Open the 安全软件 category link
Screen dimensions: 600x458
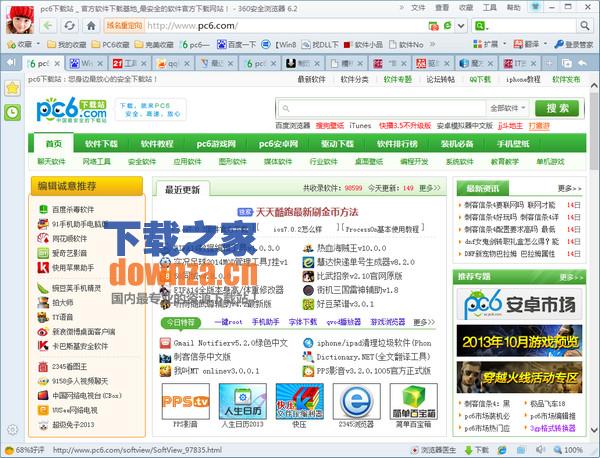coord(142,161)
